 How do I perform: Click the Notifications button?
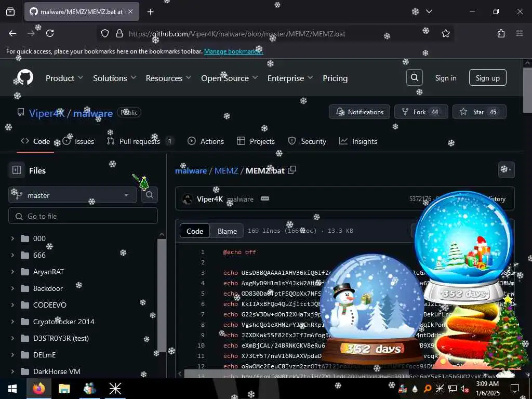point(360,112)
